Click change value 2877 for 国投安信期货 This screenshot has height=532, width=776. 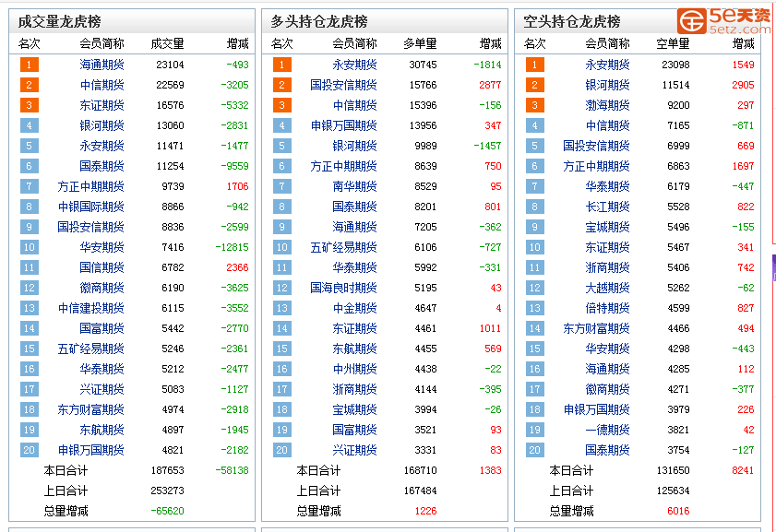pos(490,85)
